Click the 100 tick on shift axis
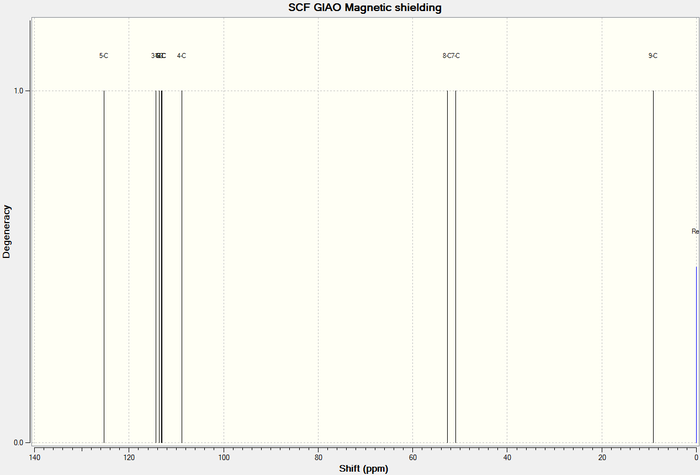Screen dimensions: 700x475 [224, 457]
